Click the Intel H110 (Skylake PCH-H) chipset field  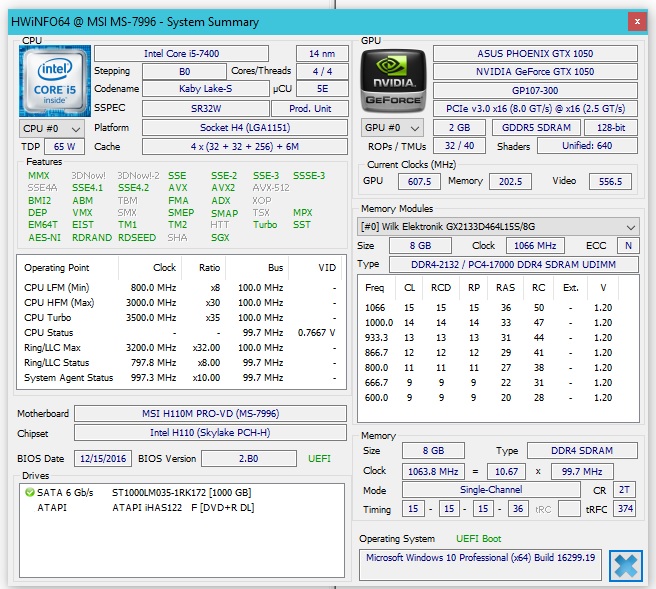[x=210, y=433]
